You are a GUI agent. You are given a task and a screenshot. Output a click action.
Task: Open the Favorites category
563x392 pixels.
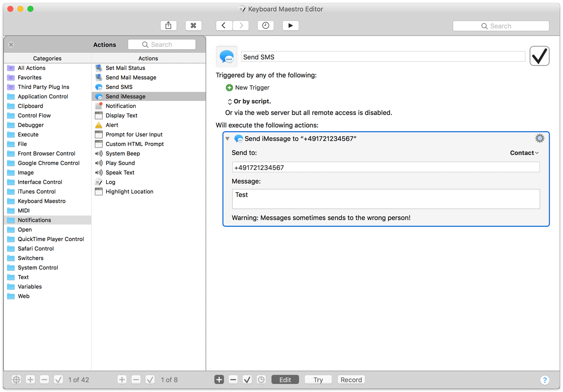point(48,77)
